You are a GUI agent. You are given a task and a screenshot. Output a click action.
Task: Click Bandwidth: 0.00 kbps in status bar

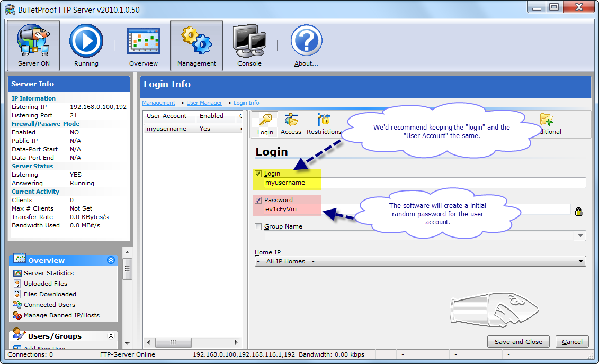coord(332,354)
